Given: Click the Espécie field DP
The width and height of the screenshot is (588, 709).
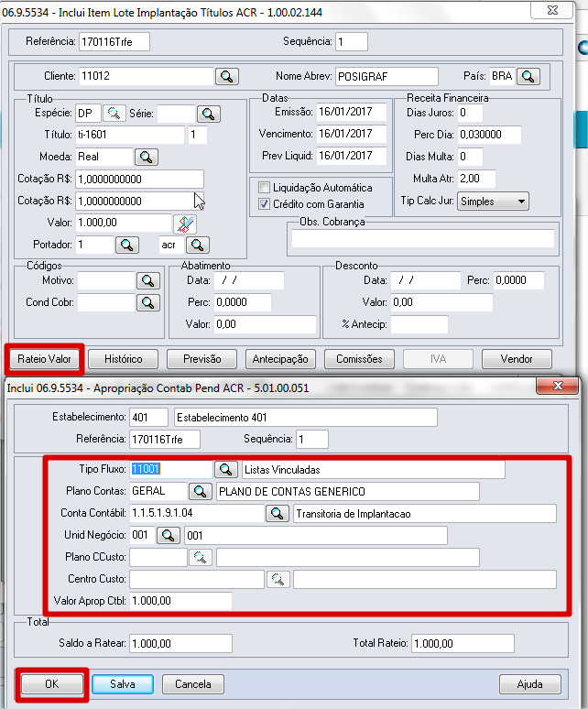Looking at the screenshot, I should coord(88,113).
